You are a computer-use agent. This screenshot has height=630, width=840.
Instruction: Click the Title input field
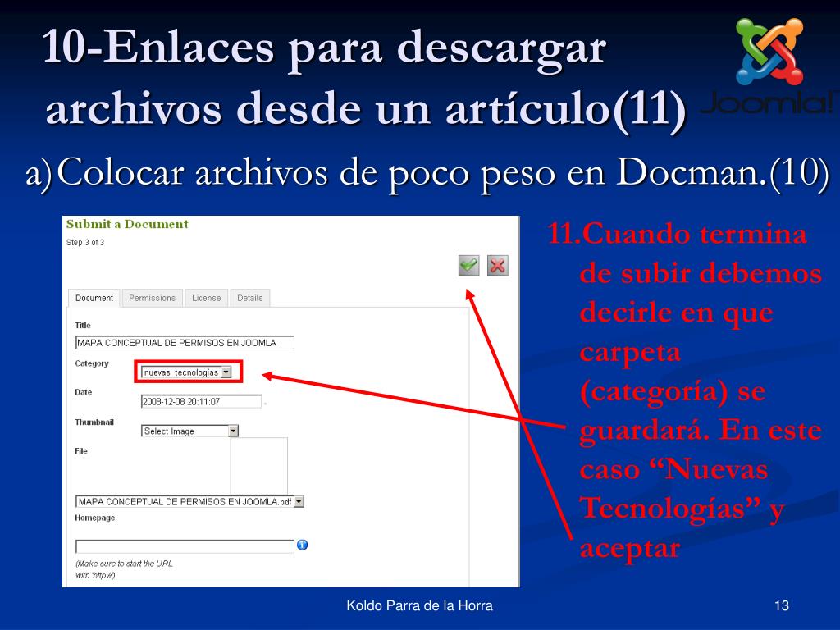click(185, 342)
